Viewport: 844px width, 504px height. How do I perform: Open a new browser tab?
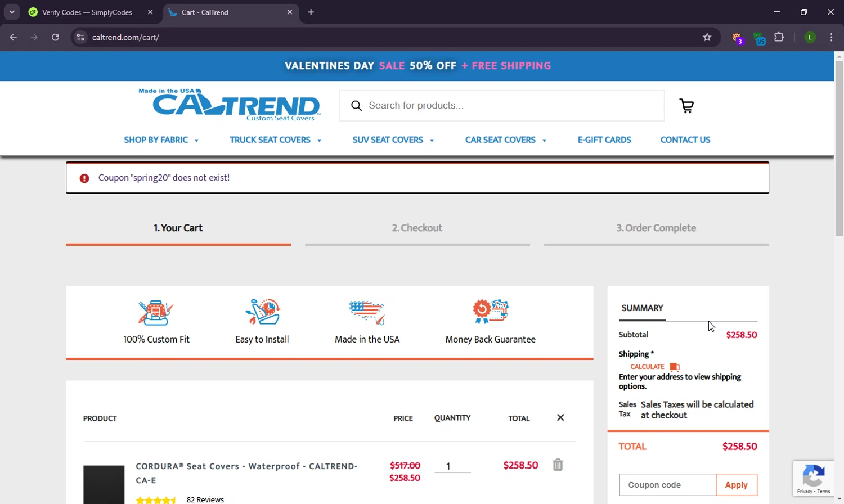[x=311, y=12]
